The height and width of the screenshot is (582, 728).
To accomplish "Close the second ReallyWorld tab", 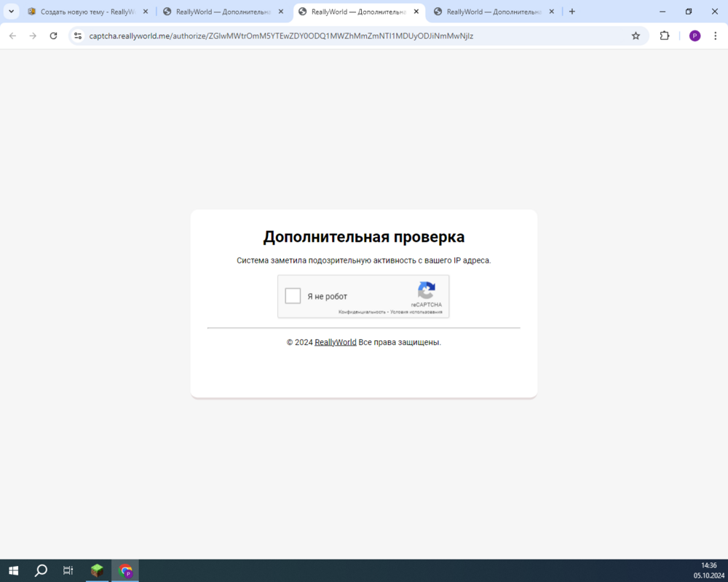I will pos(281,12).
